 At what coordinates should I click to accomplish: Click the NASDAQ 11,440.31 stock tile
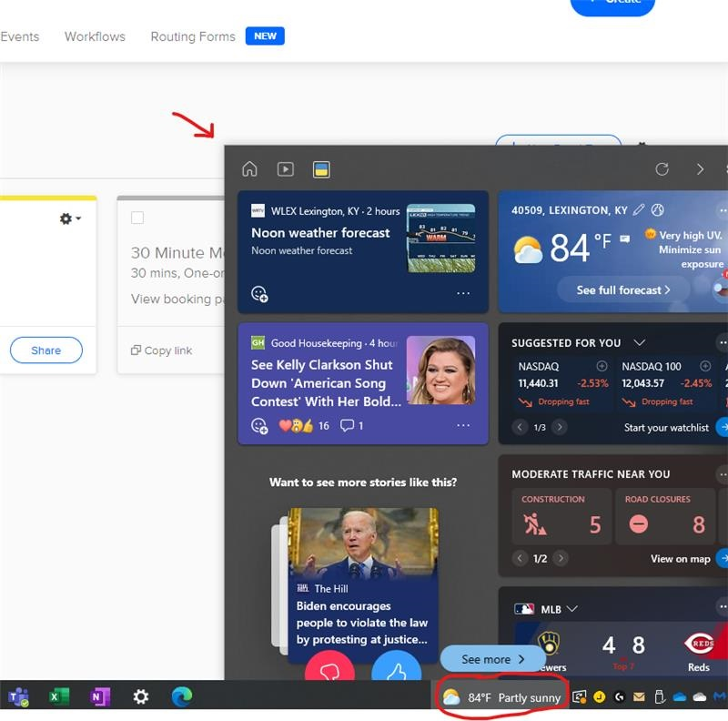click(562, 384)
